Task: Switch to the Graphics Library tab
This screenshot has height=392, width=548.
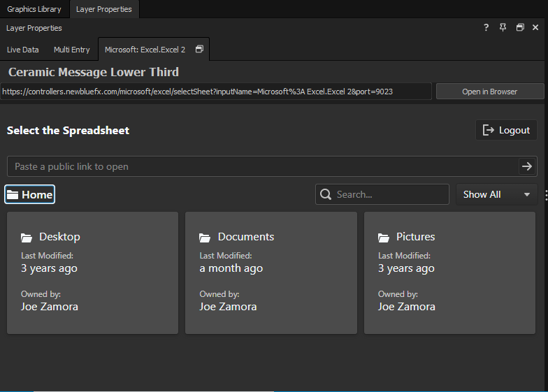Action: [34, 9]
